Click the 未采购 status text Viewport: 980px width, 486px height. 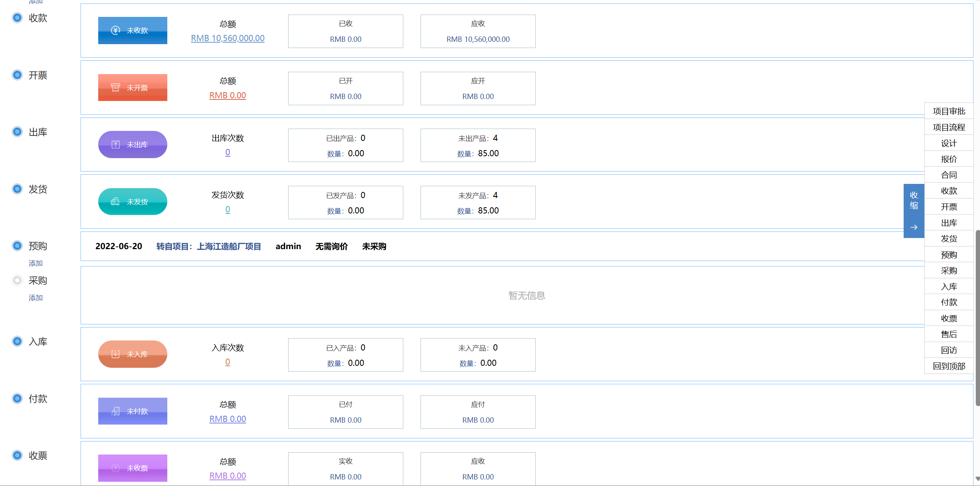tap(374, 246)
